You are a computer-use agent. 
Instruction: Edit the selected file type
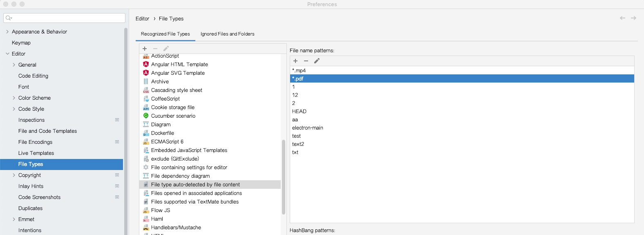[x=166, y=49]
